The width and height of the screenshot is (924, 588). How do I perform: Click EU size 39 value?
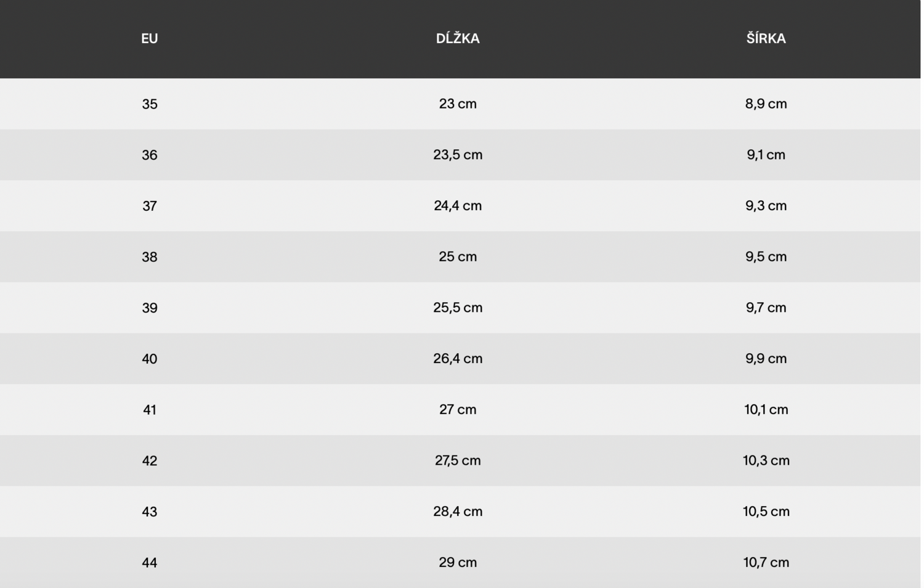(150, 308)
